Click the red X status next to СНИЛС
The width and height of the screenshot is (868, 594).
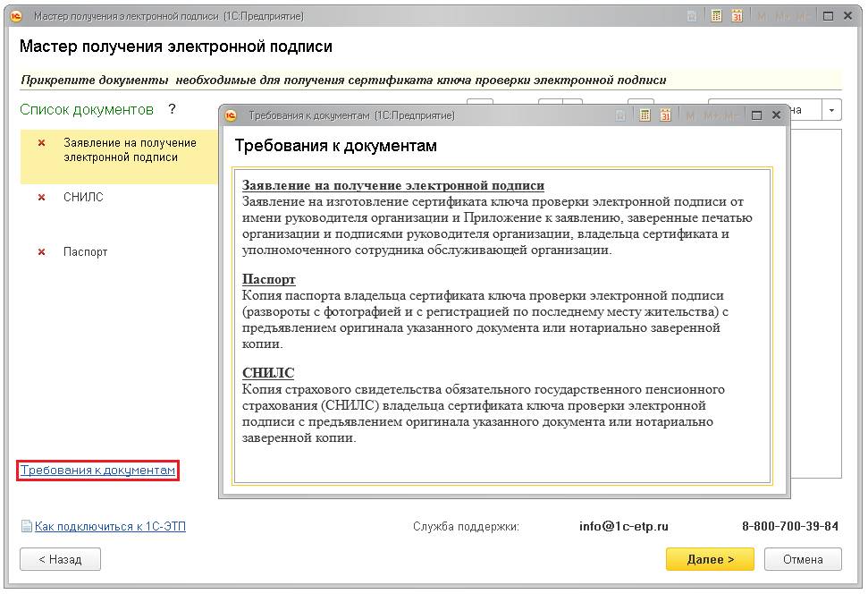(x=41, y=198)
